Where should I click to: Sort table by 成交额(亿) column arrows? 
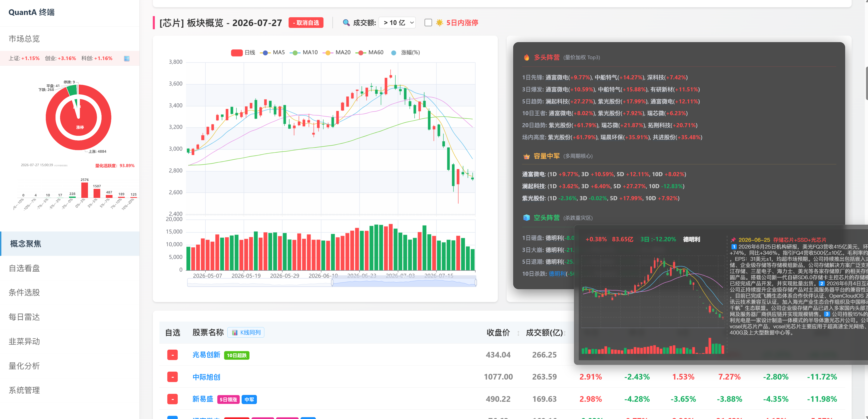pos(564,333)
